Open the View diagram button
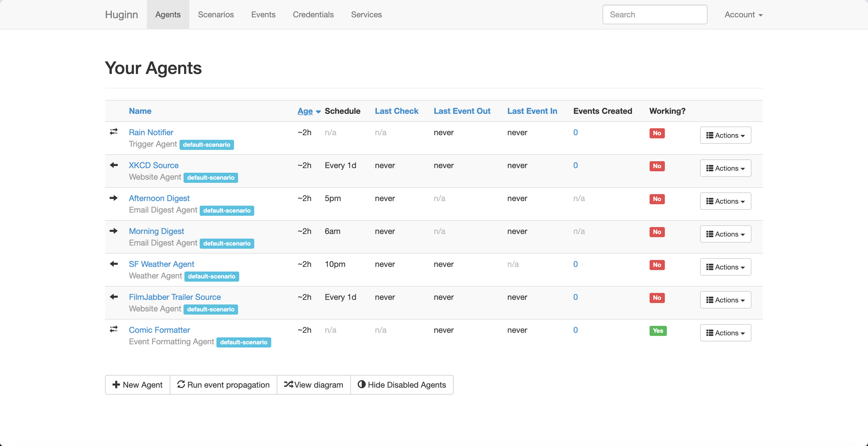 [314, 384]
